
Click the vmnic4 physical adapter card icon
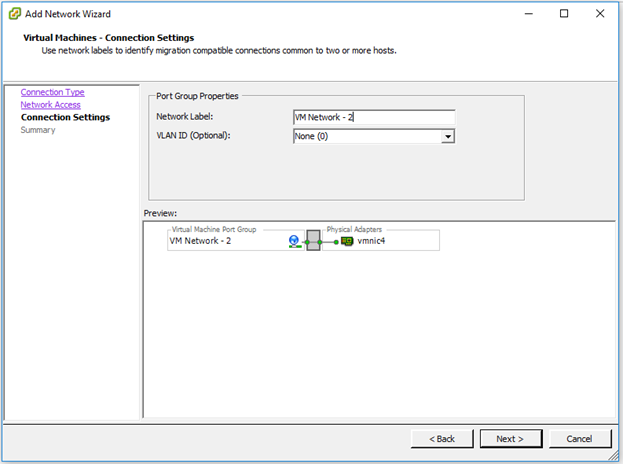pos(347,241)
